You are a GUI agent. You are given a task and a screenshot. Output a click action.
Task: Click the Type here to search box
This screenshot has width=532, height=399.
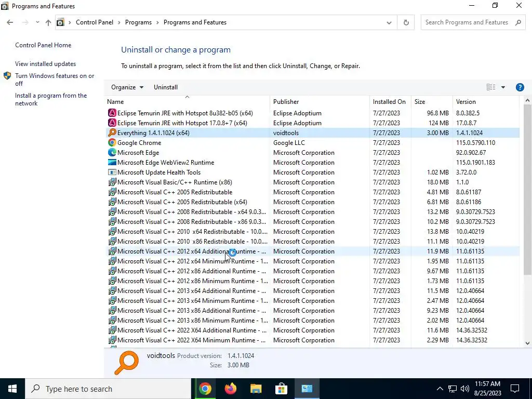coord(108,389)
